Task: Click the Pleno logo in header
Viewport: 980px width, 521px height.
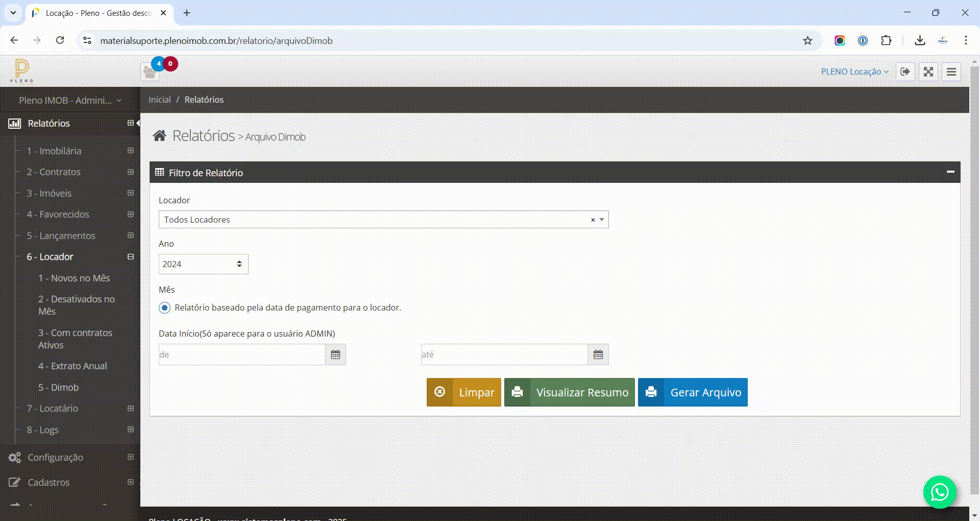Action: 21,71
